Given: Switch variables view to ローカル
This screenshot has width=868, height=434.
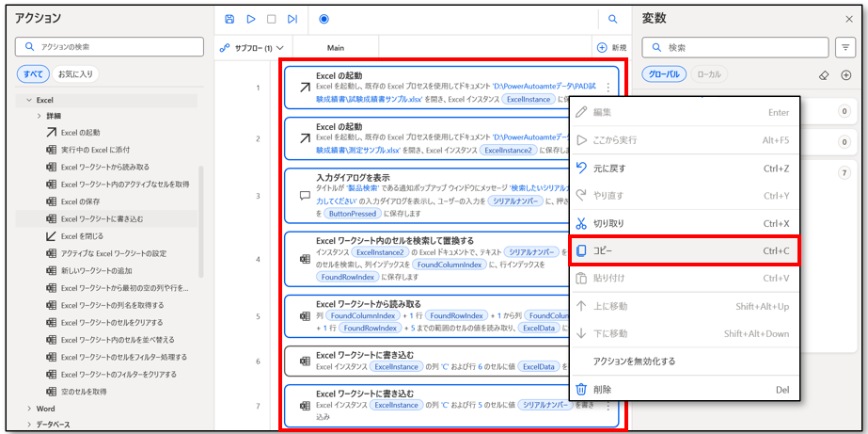Looking at the screenshot, I should [x=711, y=74].
